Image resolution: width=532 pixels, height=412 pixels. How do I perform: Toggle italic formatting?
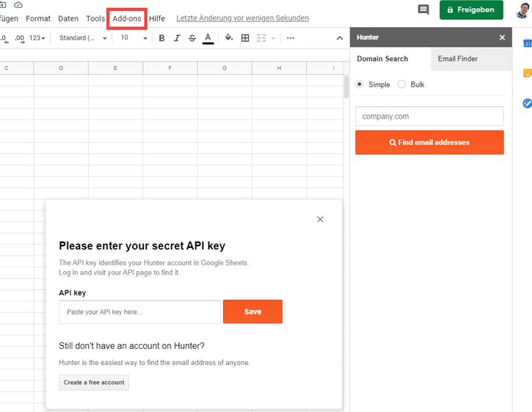177,38
